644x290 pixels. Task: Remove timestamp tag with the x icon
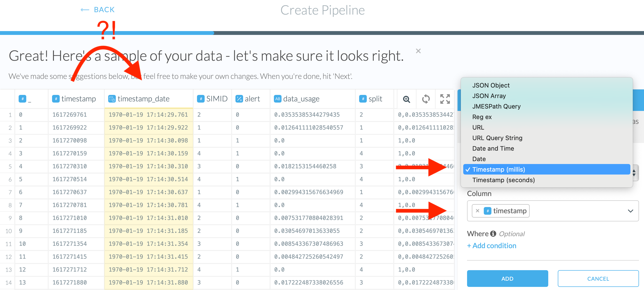coord(478,211)
